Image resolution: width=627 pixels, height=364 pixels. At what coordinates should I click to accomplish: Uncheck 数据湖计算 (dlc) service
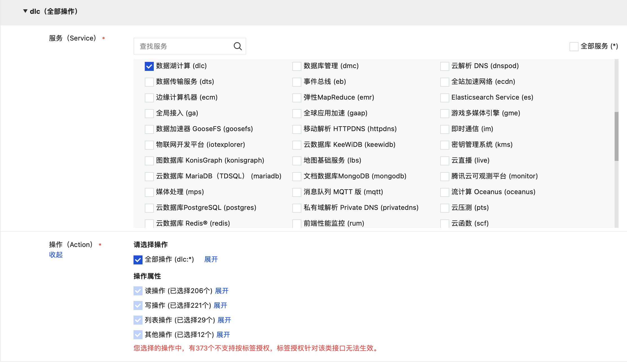149,66
